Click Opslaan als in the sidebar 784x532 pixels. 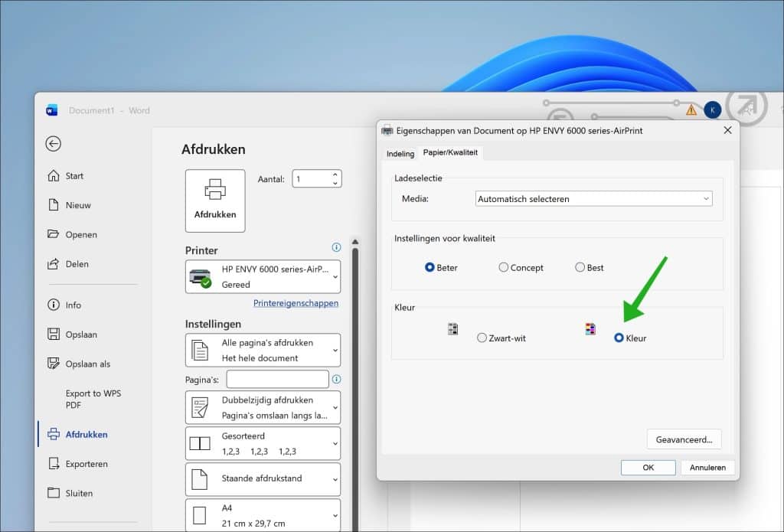point(87,364)
